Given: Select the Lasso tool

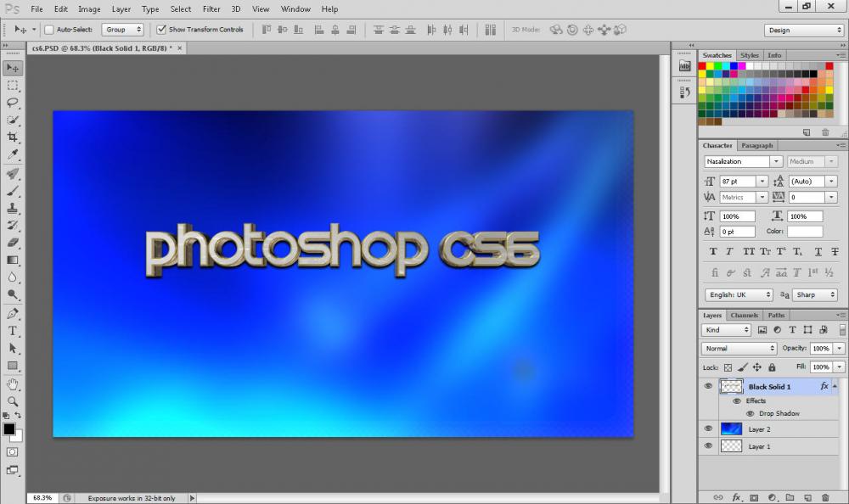Looking at the screenshot, I should [x=13, y=103].
